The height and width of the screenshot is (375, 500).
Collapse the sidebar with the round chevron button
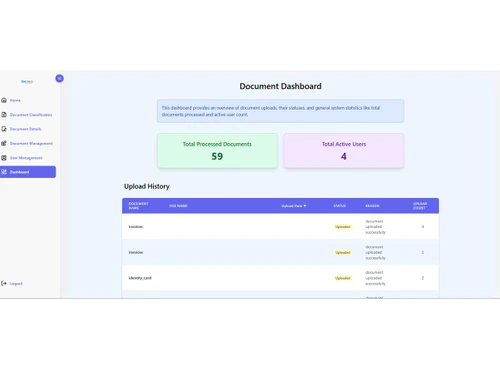click(x=59, y=78)
